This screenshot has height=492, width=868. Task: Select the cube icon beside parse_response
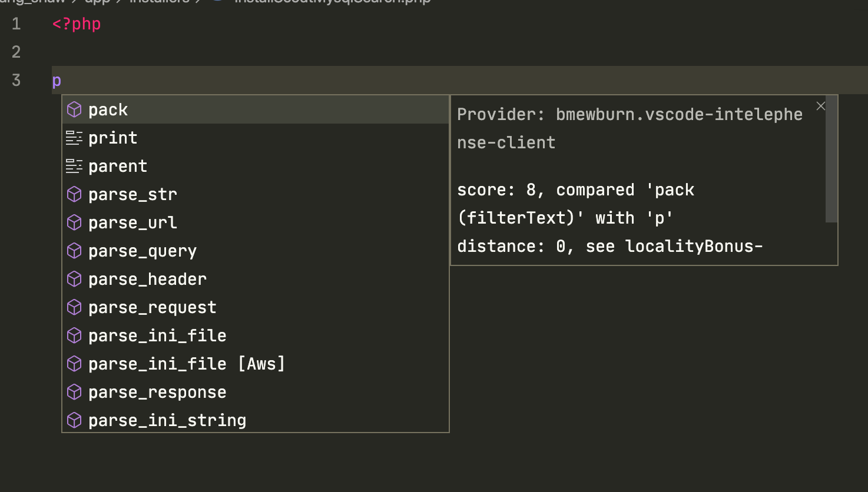click(74, 391)
